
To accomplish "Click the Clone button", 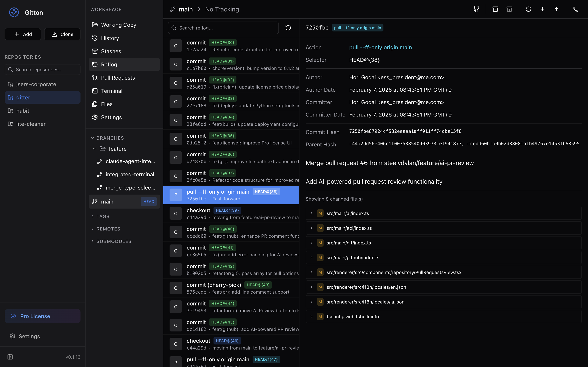I will pos(62,34).
